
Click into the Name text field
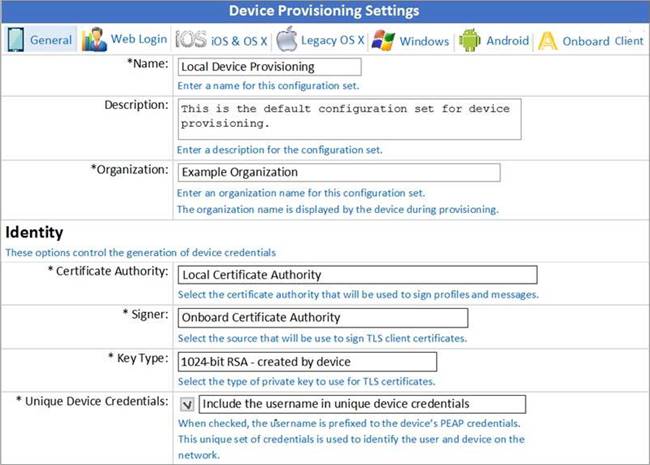268,67
